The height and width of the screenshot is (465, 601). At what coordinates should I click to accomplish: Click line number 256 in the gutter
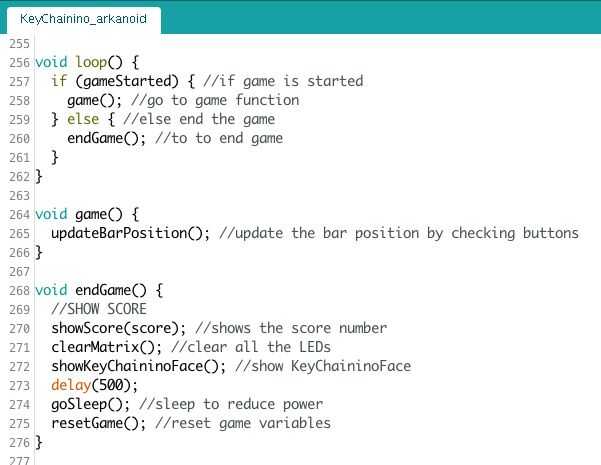(x=17, y=62)
